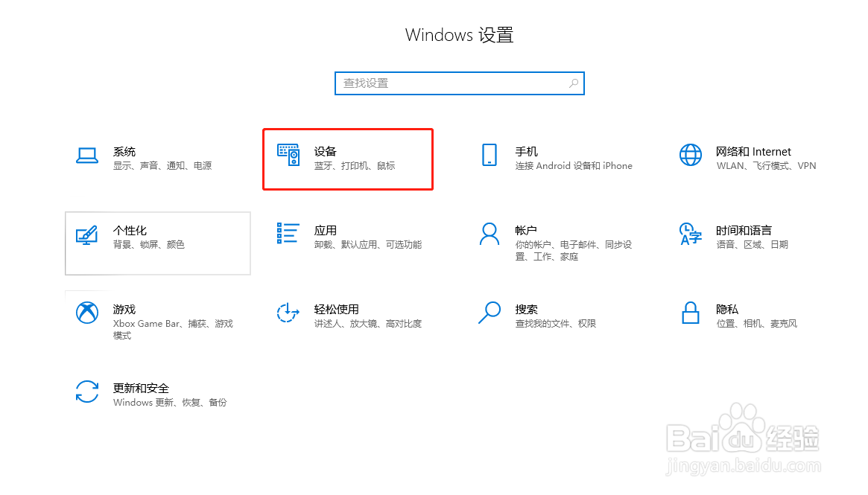Click the 搜索 magnifier icon
The width and height of the screenshot is (868, 495).
pos(490,313)
